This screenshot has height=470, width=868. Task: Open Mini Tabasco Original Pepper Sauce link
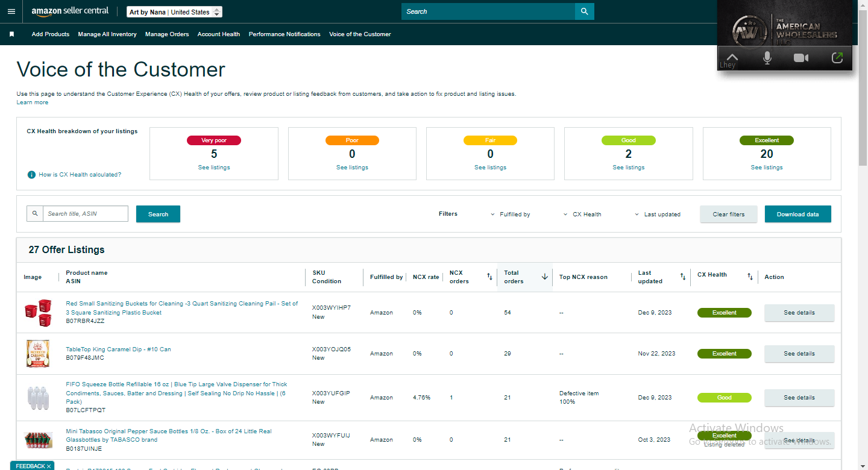(x=169, y=436)
